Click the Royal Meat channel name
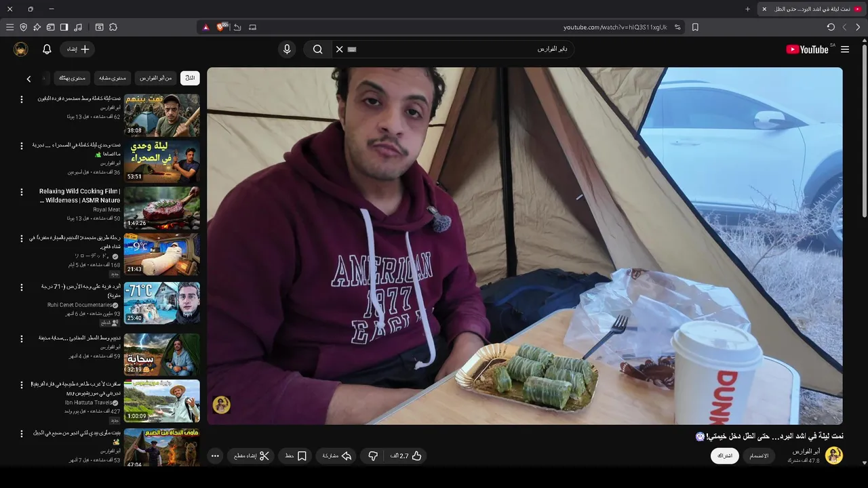Image resolution: width=868 pixels, height=488 pixels. coord(106,209)
